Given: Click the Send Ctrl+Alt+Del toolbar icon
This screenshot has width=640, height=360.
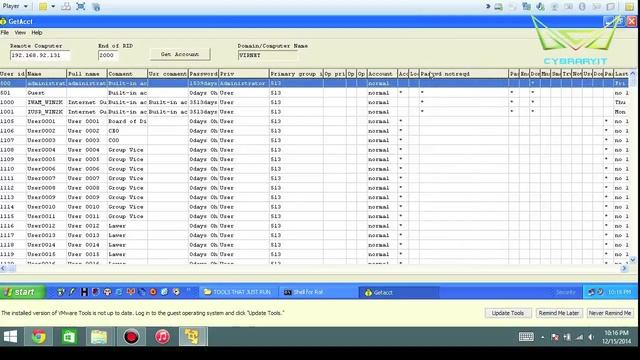Looking at the screenshot, I should tap(66, 7).
